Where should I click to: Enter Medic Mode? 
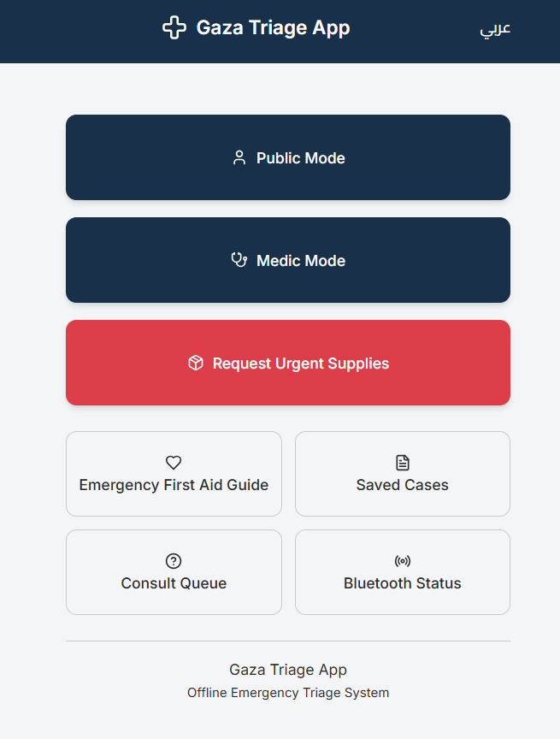pos(288,260)
